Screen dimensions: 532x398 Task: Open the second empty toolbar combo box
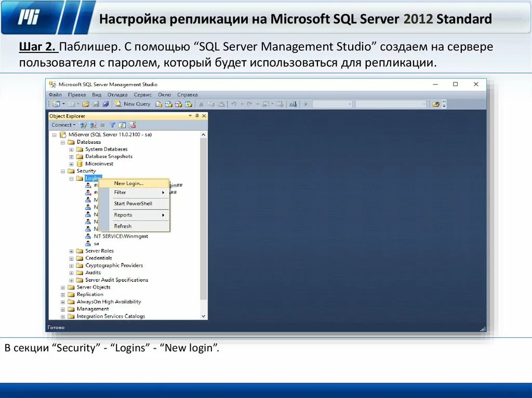(x=391, y=104)
